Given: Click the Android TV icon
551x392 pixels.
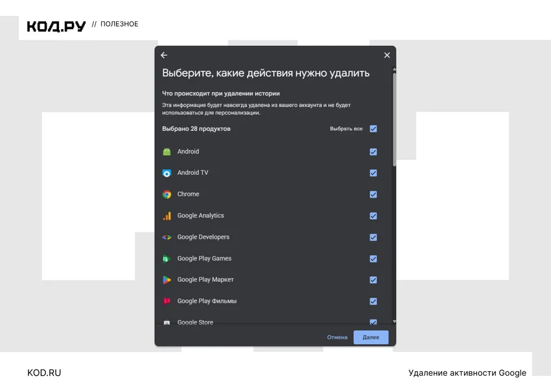Looking at the screenshot, I should coord(167,173).
